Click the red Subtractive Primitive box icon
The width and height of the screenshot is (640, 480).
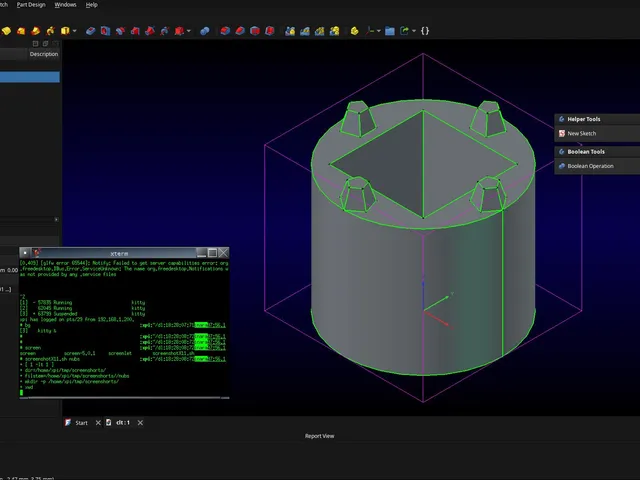pos(179,31)
